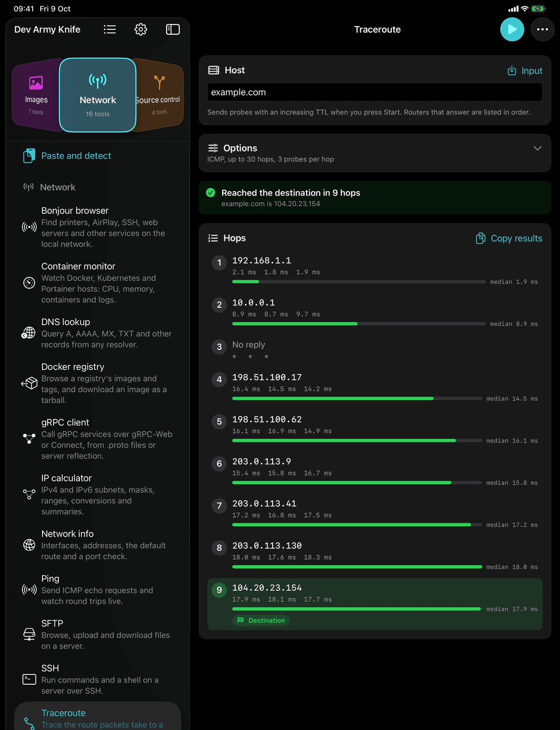Focus the host field with example.com

pyautogui.click(x=375, y=92)
